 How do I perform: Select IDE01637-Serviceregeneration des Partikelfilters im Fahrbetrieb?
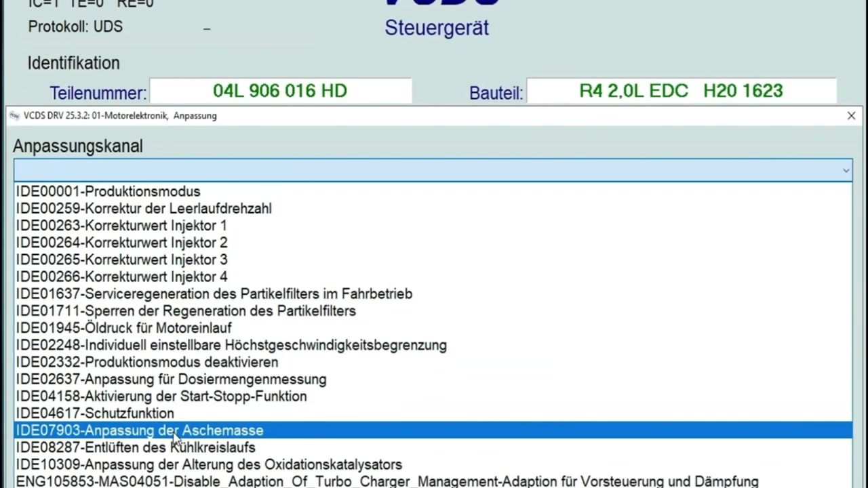coord(433,294)
